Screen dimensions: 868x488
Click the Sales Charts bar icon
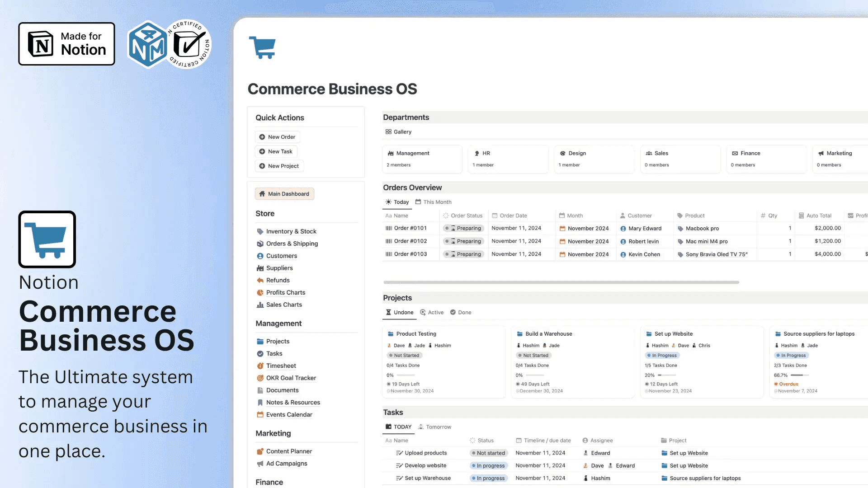260,305
